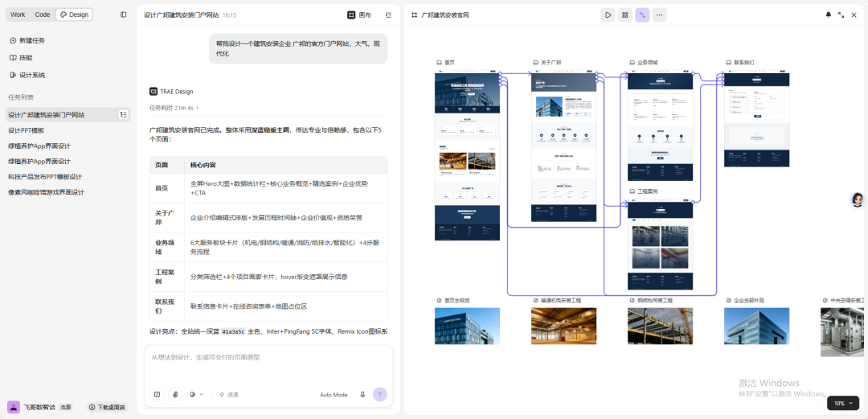Open the design system dropdown in input bar
This screenshot has height=419, width=868.
196,395
